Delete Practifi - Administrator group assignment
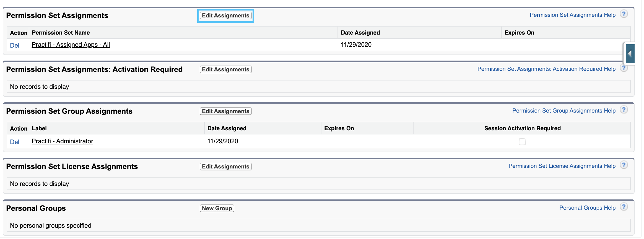The width and height of the screenshot is (644, 239). (15, 142)
